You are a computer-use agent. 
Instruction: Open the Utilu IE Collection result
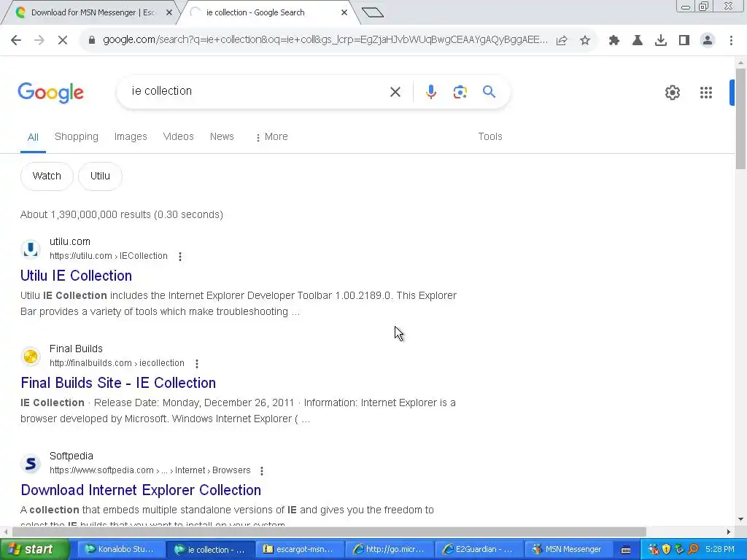pyautogui.click(x=76, y=276)
